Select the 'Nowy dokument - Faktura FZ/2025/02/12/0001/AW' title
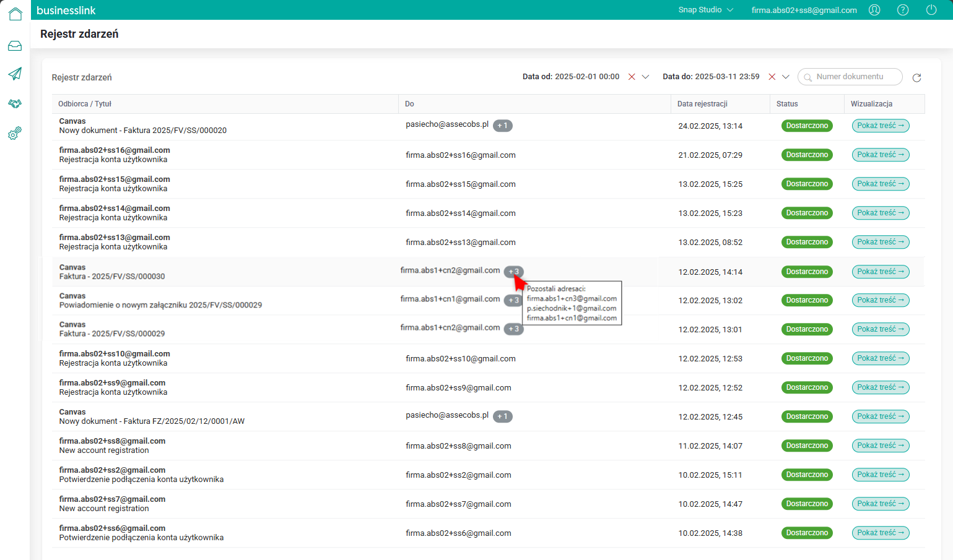Screen dimensions: 953x560 (x=152, y=421)
